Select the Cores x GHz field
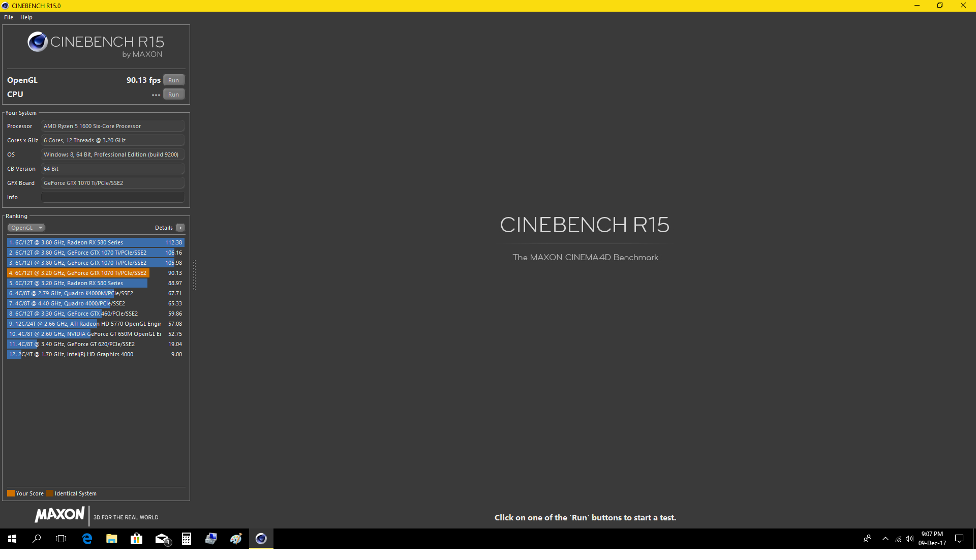Image resolution: width=976 pixels, height=560 pixels. click(x=112, y=140)
